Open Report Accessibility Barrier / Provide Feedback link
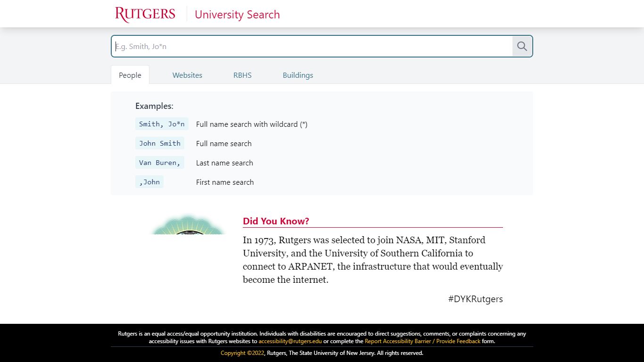Screen dimensions: 644x362 (422, 341)
